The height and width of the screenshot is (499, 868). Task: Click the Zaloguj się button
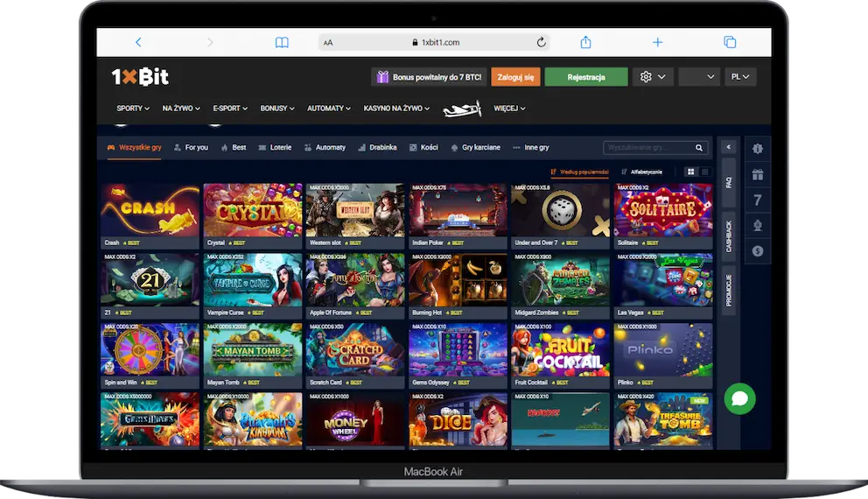515,77
